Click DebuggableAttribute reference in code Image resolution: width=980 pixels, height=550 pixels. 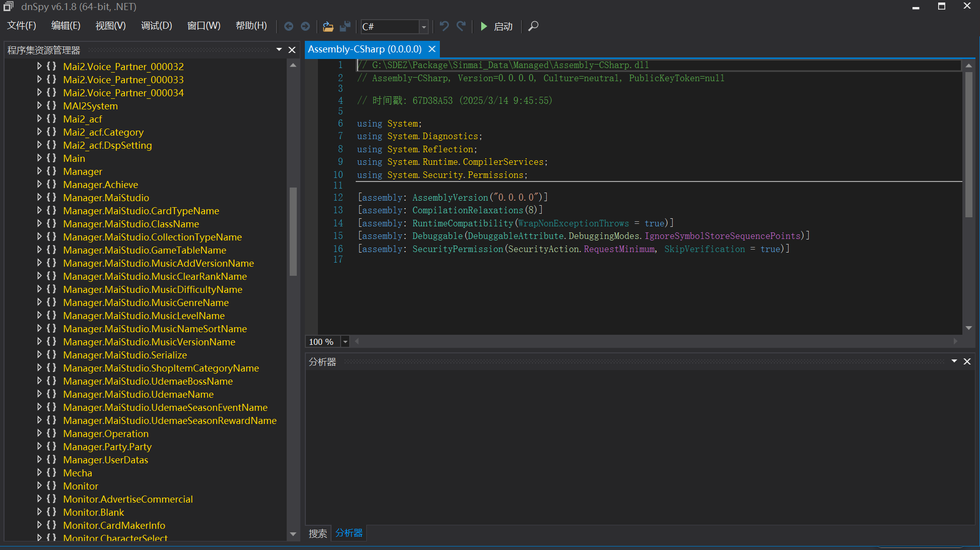click(515, 235)
